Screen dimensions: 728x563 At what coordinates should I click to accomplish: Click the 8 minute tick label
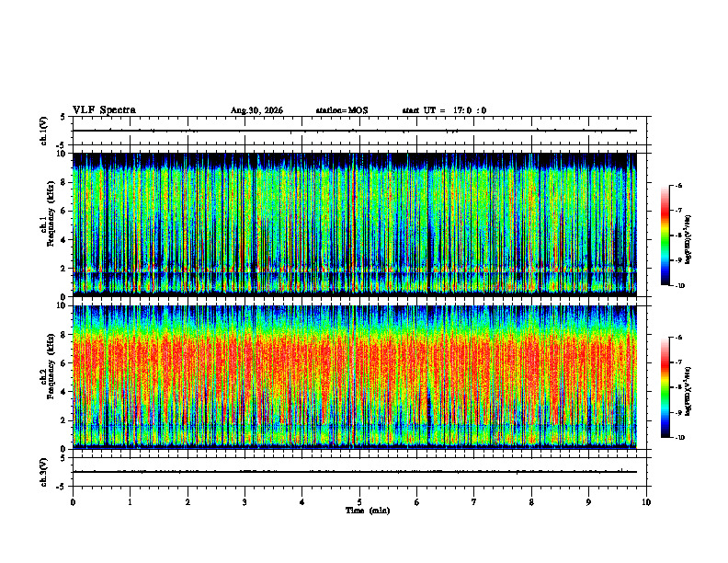[531, 502]
